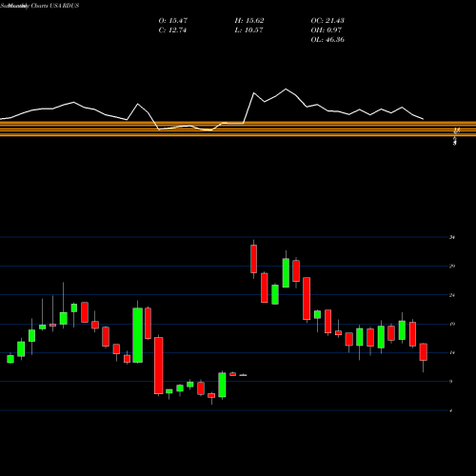Click the highest red candle near 34
Viewport: 476px width, 476px height.
[253, 259]
